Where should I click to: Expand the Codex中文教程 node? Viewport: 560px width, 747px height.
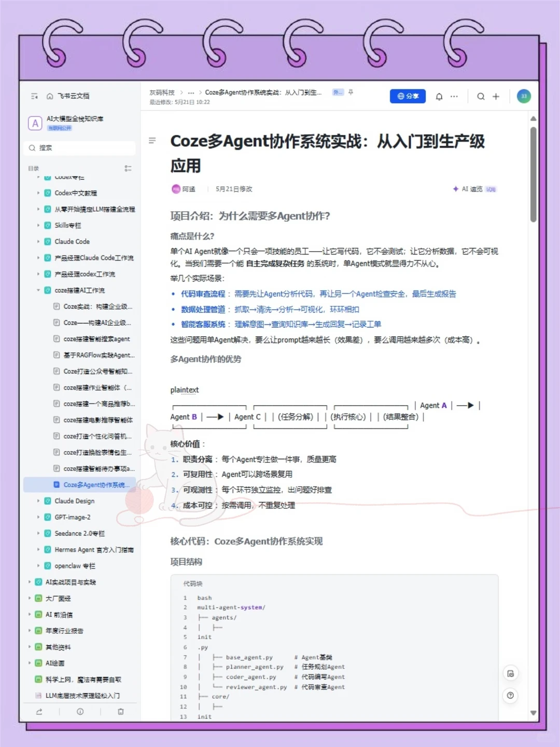click(38, 193)
